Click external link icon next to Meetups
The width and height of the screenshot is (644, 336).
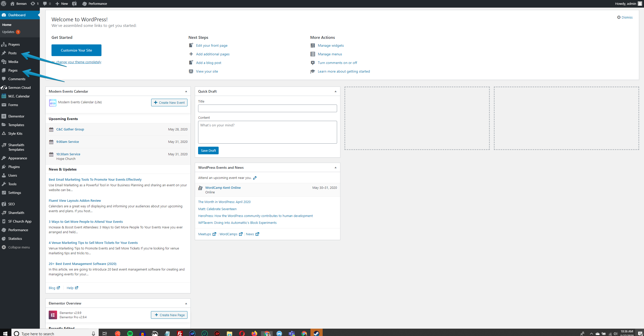click(x=214, y=234)
